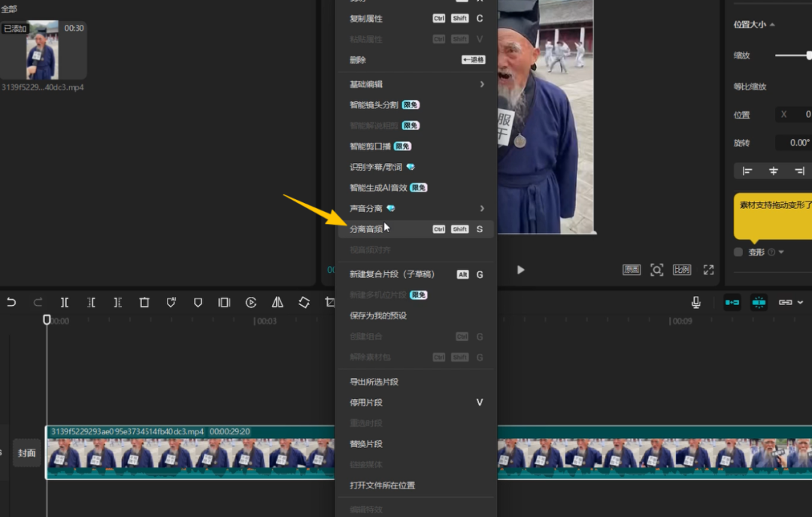812x517 pixels.
Task: Open the linkage dropdown arrow in timeline toolbar
Action: click(799, 302)
